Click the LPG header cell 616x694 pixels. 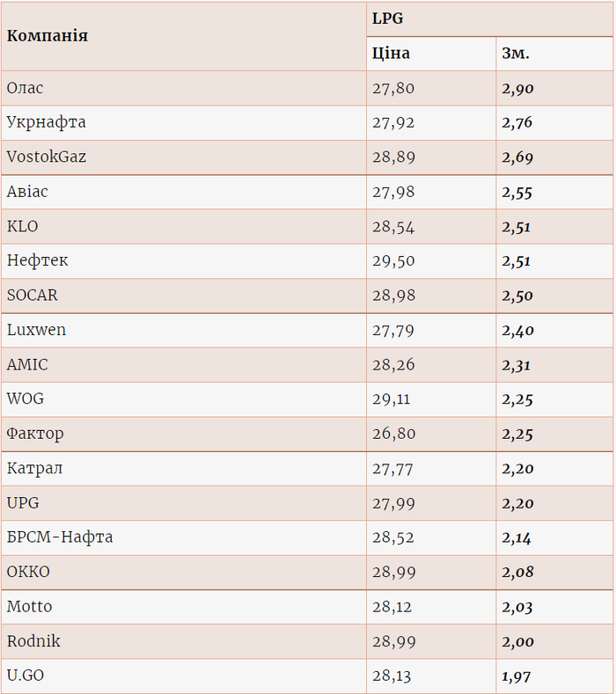tap(387, 18)
